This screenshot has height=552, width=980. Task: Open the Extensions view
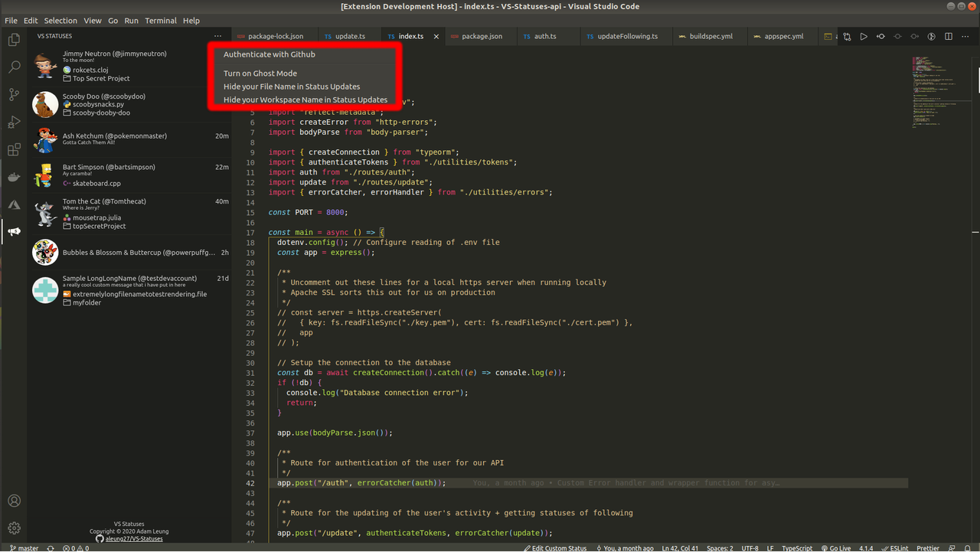click(14, 150)
